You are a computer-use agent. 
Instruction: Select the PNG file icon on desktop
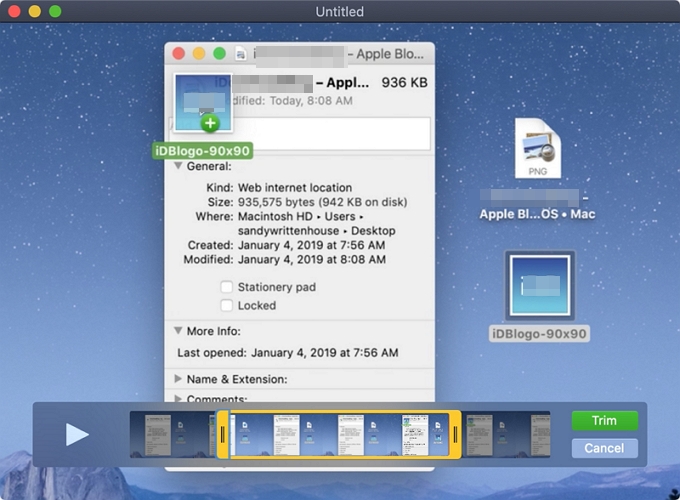click(x=537, y=149)
